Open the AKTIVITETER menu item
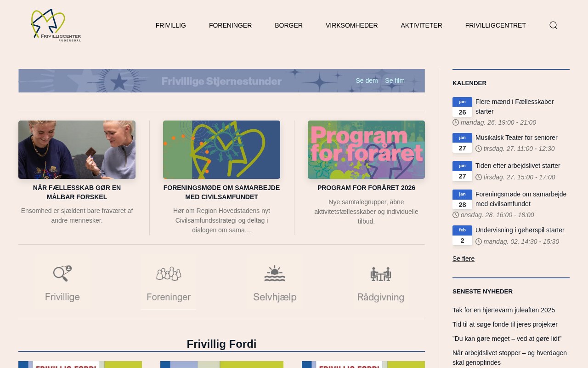 [x=421, y=25]
